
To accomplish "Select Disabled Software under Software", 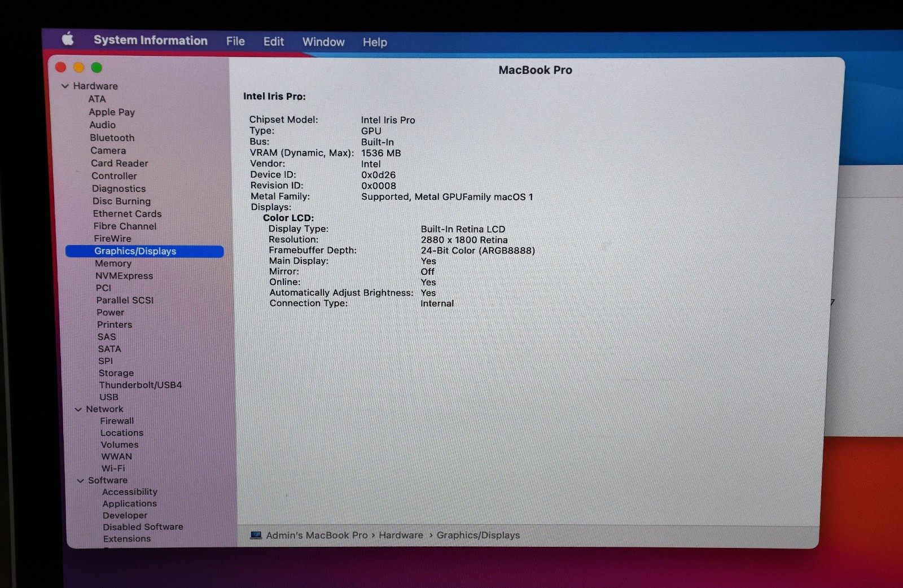I will pos(143,526).
